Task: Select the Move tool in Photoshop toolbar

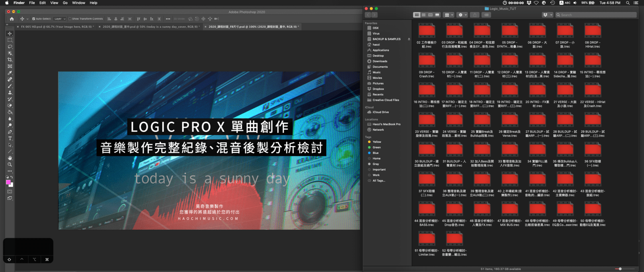Action: pos(10,33)
